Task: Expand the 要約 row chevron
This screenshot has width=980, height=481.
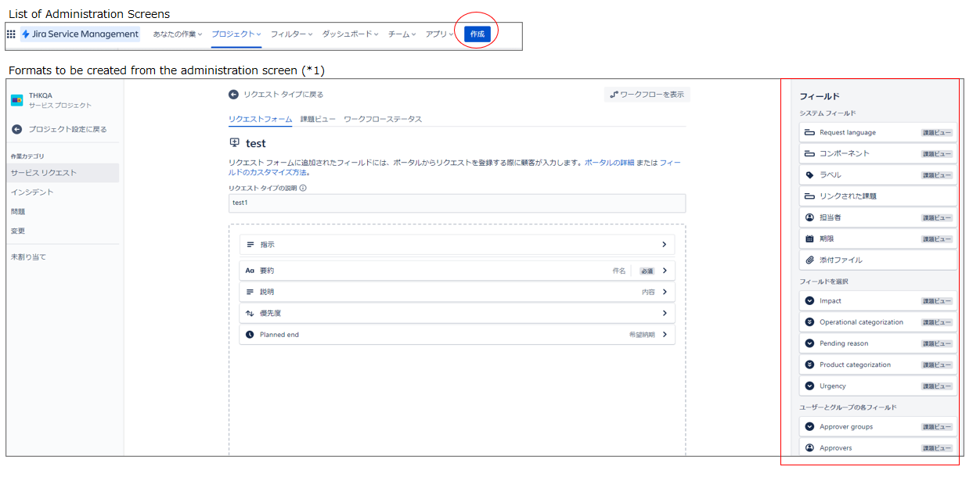Action: (665, 271)
